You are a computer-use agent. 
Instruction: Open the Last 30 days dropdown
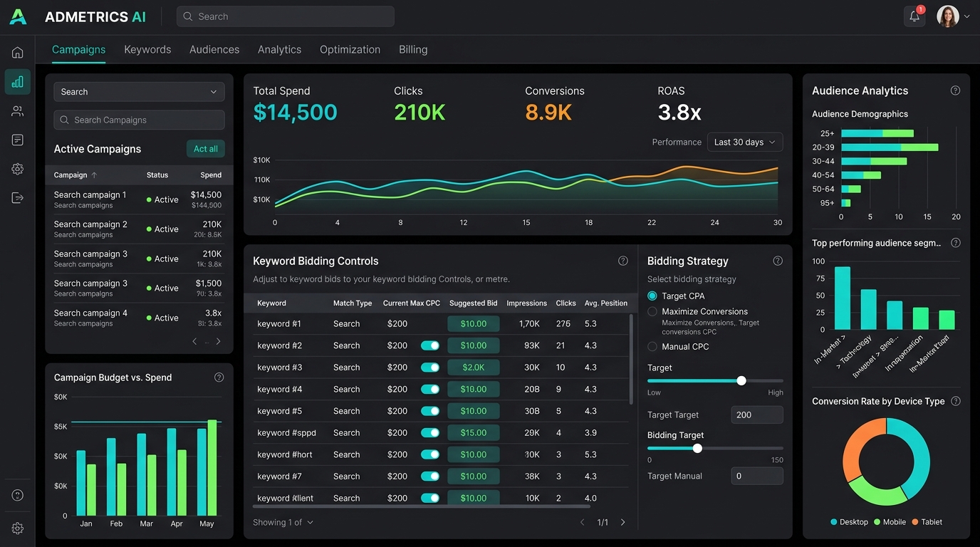745,142
